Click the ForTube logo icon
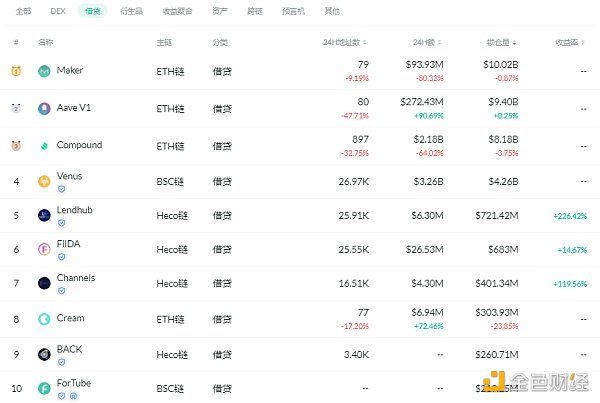 tap(44, 388)
